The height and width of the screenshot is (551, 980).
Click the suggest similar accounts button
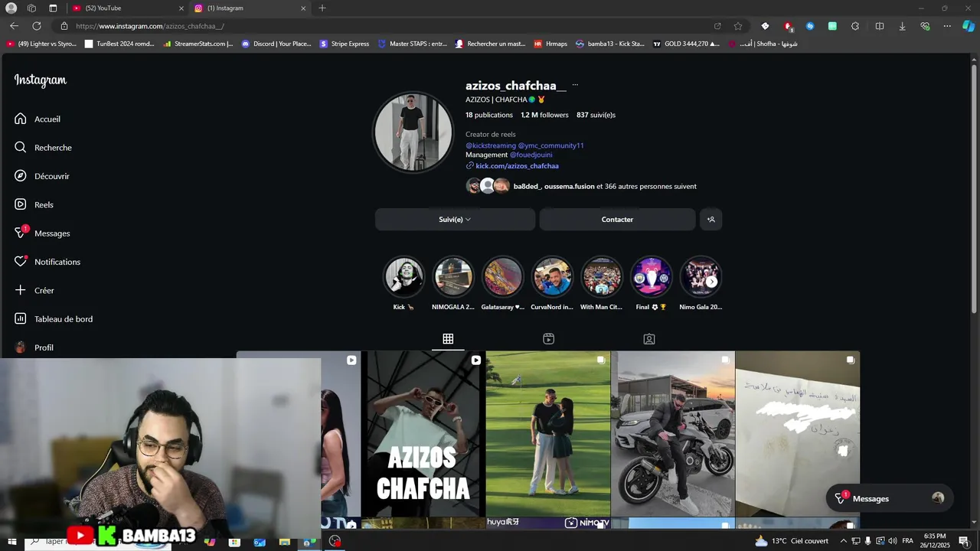point(710,220)
